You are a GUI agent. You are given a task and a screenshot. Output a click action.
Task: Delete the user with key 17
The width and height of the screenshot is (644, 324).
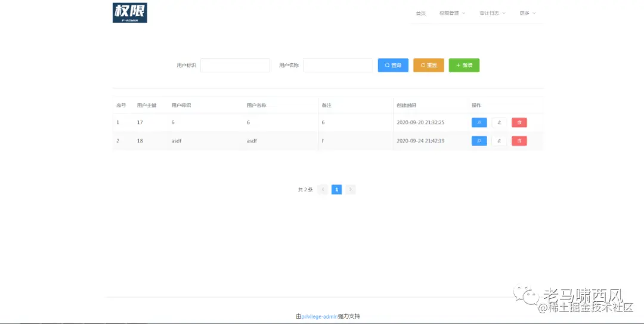(x=519, y=122)
